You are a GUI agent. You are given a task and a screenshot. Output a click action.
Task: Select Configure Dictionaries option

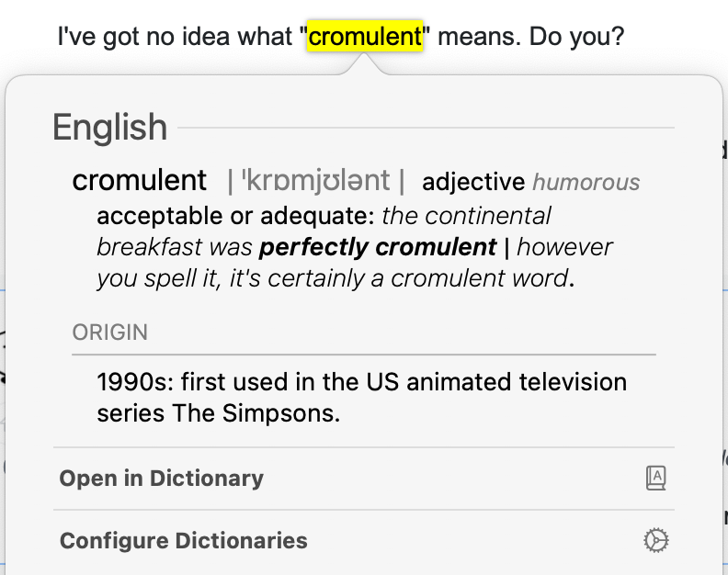point(184,541)
